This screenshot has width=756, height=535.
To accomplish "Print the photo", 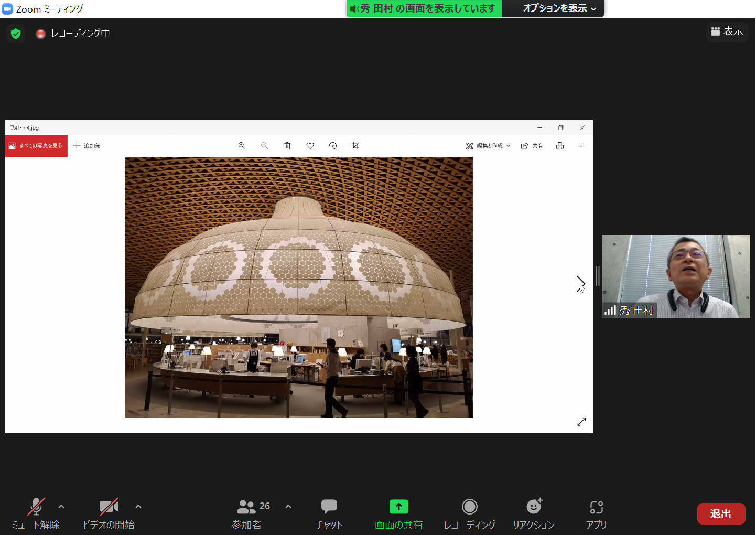I will (x=560, y=146).
